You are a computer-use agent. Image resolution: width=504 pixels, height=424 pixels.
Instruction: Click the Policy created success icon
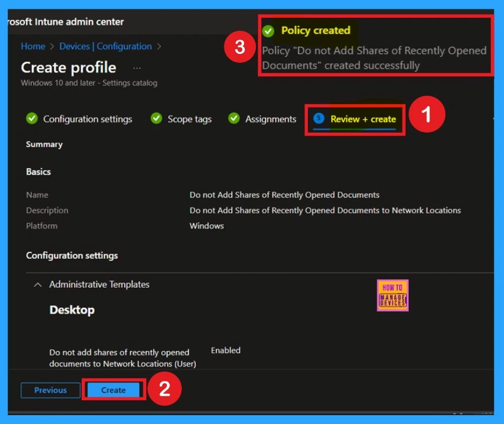(x=268, y=31)
